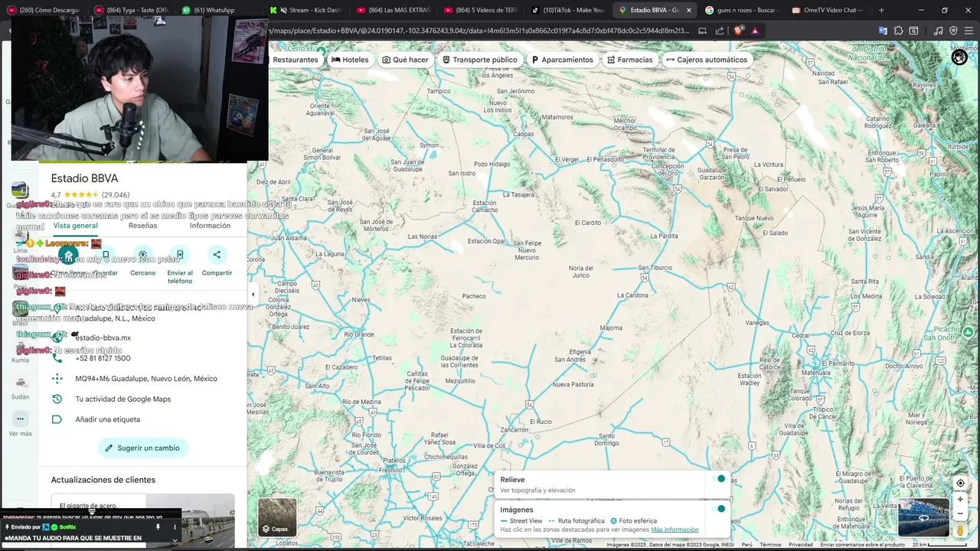This screenshot has width=980, height=551.
Task: Select Transporte público chip
Action: [480, 60]
